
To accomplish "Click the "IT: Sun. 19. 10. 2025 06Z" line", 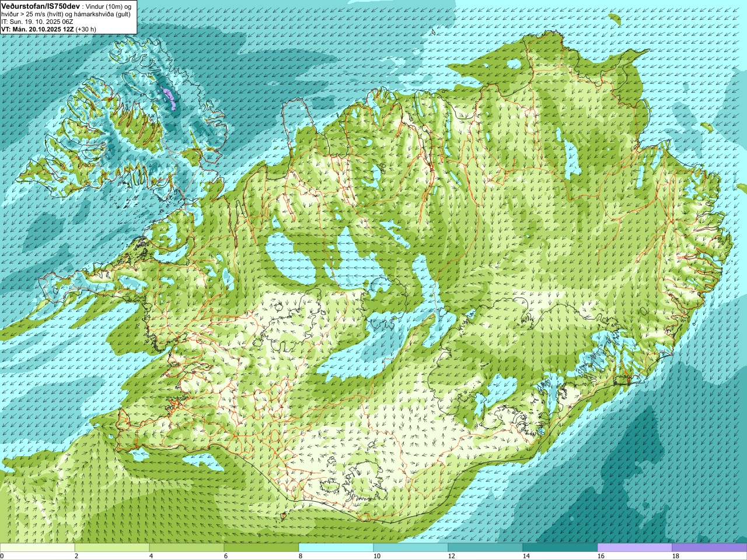I will (37, 22).
